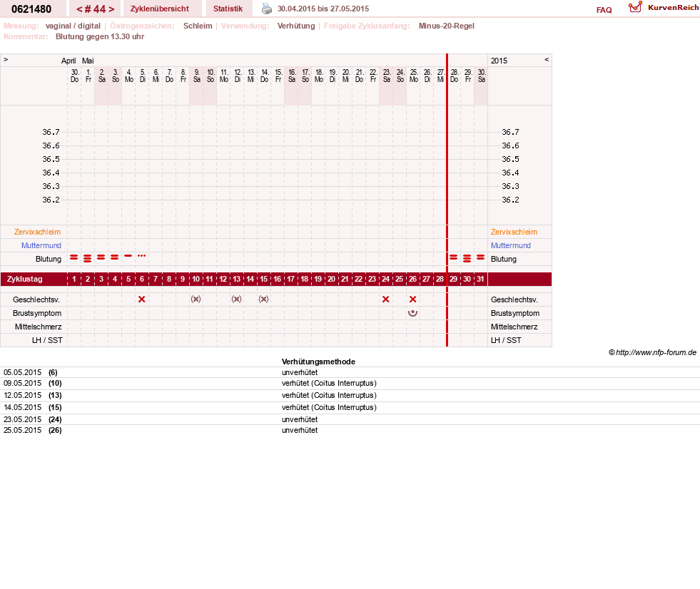
Task: Click the left Geschlechtsv. row label
Action: point(36,300)
